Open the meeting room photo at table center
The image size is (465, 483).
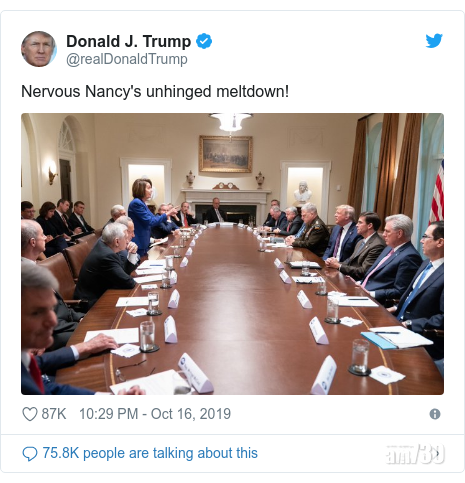232,254
